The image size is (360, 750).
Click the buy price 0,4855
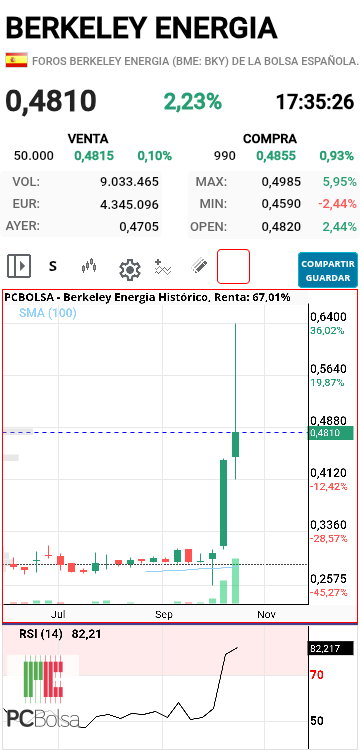coord(276,156)
